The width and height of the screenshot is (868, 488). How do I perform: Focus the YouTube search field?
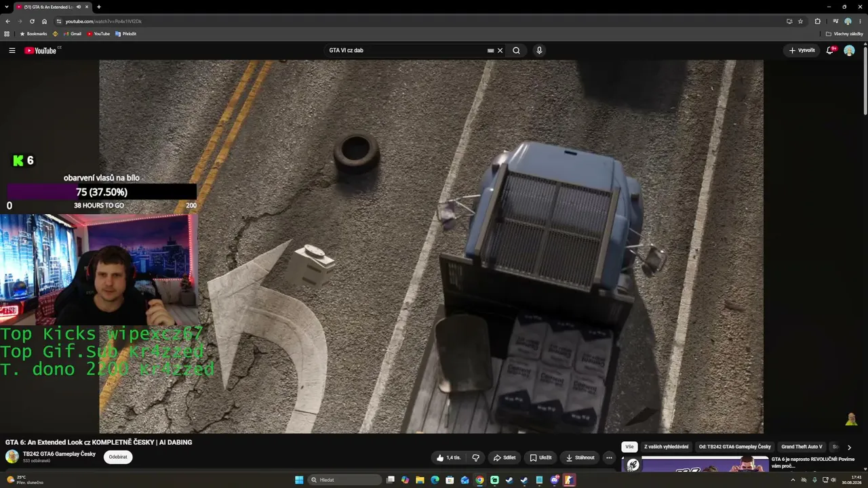[406, 50]
